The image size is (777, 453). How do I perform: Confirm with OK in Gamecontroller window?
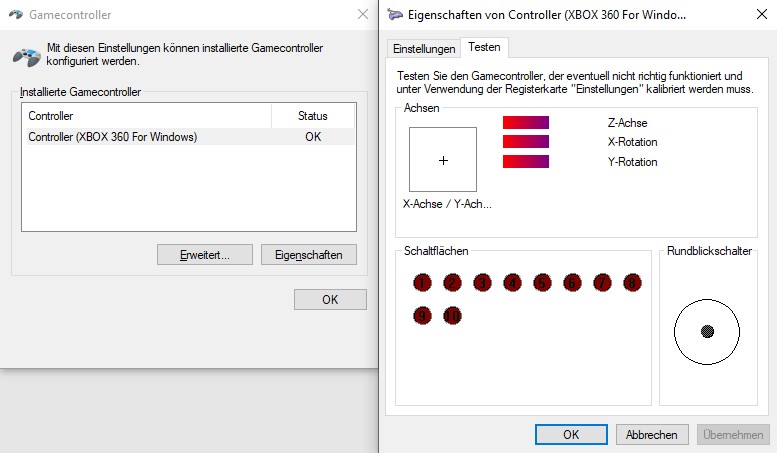pos(331,299)
